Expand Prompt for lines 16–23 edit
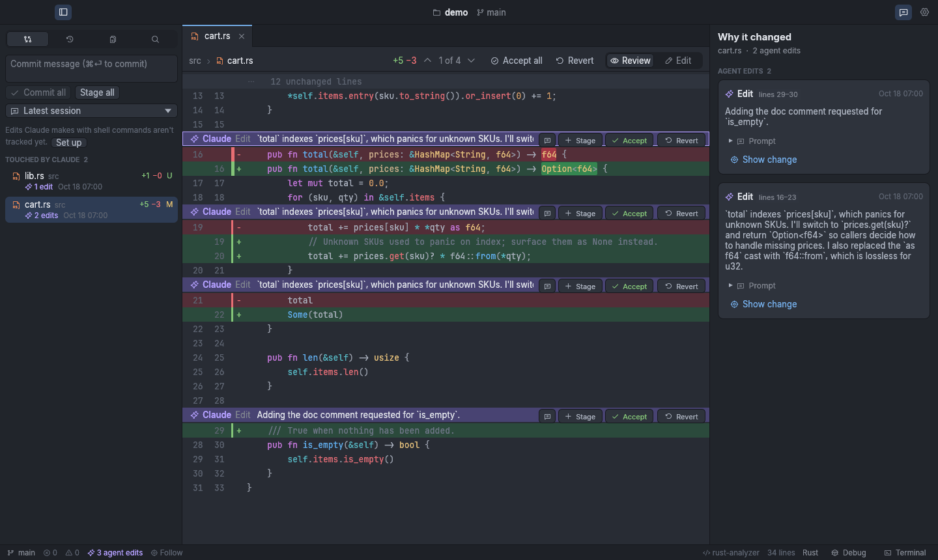938x560 pixels. coord(752,286)
